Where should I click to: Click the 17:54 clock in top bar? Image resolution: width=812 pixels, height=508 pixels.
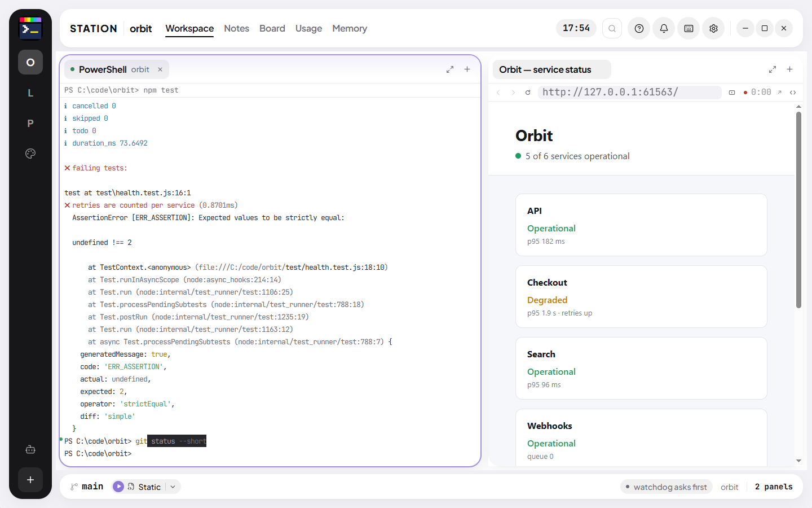point(576,28)
